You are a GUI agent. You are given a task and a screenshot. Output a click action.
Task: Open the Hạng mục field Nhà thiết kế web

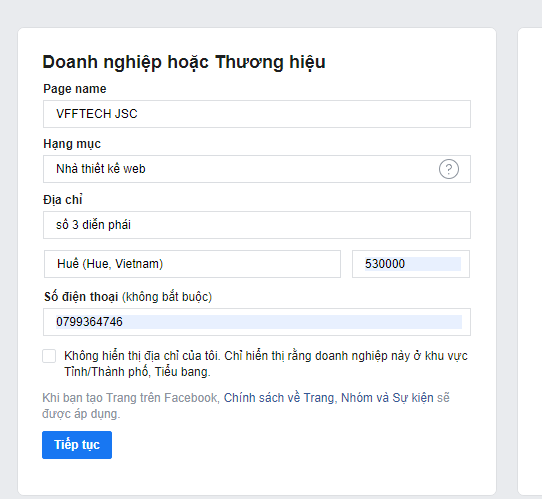[257, 169]
